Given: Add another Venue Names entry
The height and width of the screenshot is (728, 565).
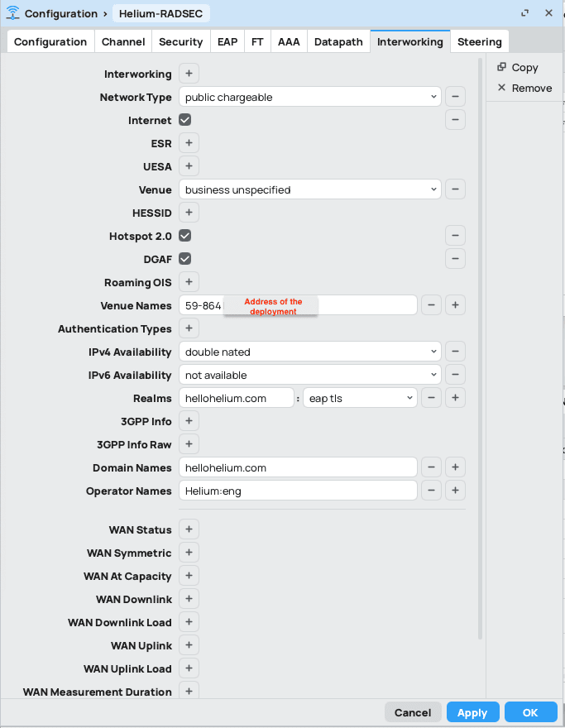Looking at the screenshot, I should point(456,305).
